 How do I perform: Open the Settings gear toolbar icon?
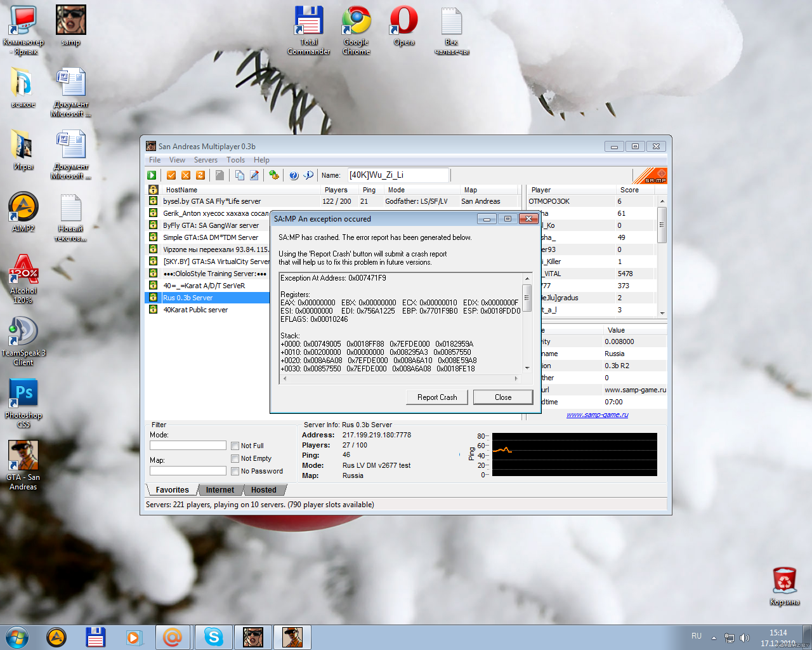(x=274, y=175)
